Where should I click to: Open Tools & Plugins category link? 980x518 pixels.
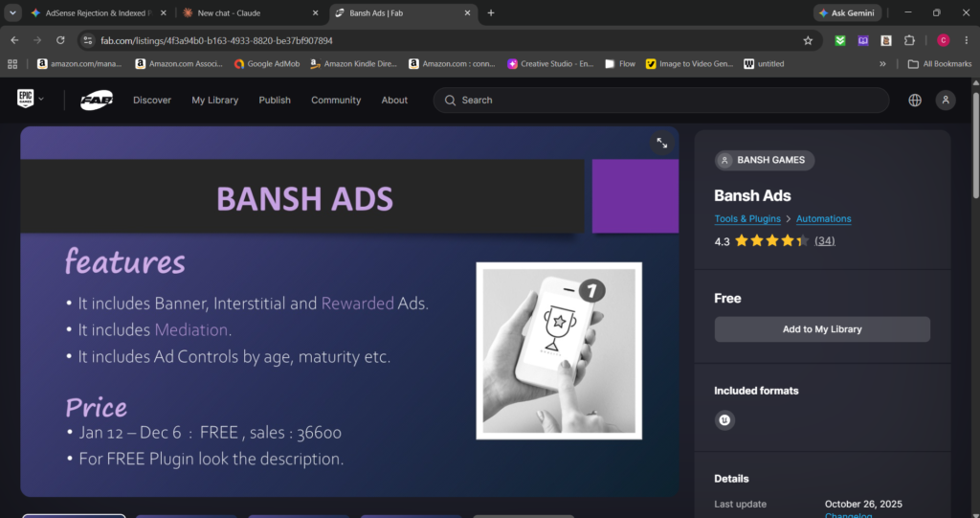tap(747, 219)
